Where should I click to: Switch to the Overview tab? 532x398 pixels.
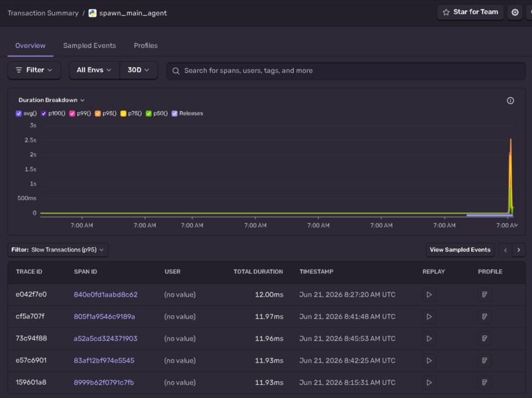(30, 45)
